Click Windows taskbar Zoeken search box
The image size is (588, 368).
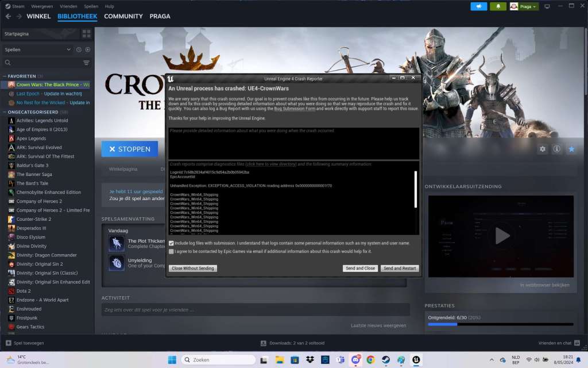pyautogui.click(x=218, y=360)
